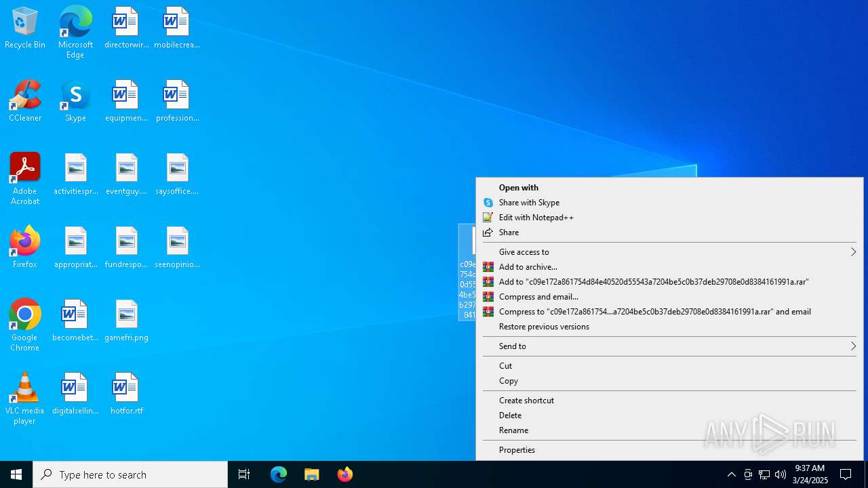Choose Add to archive... entry
Viewport: 868px width, 488px height.
pos(669,267)
